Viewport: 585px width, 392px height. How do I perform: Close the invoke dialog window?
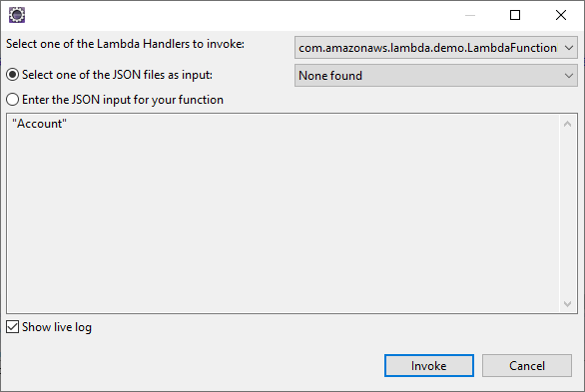(561, 15)
